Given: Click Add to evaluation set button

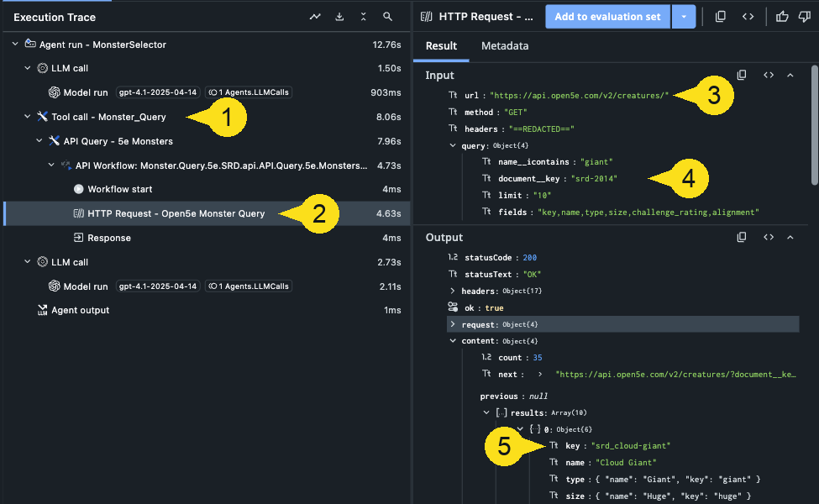Looking at the screenshot, I should point(607,17).
